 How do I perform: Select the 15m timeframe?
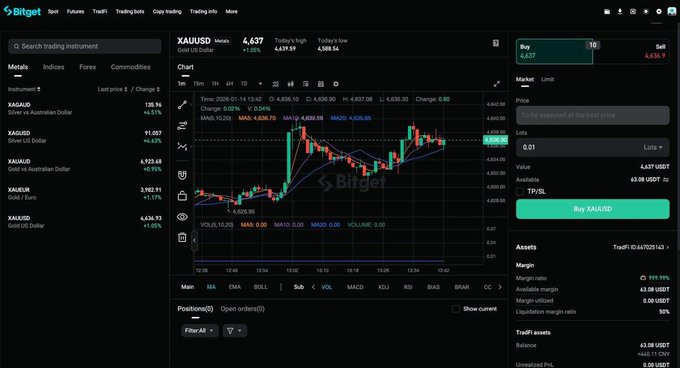coord(199,84)
